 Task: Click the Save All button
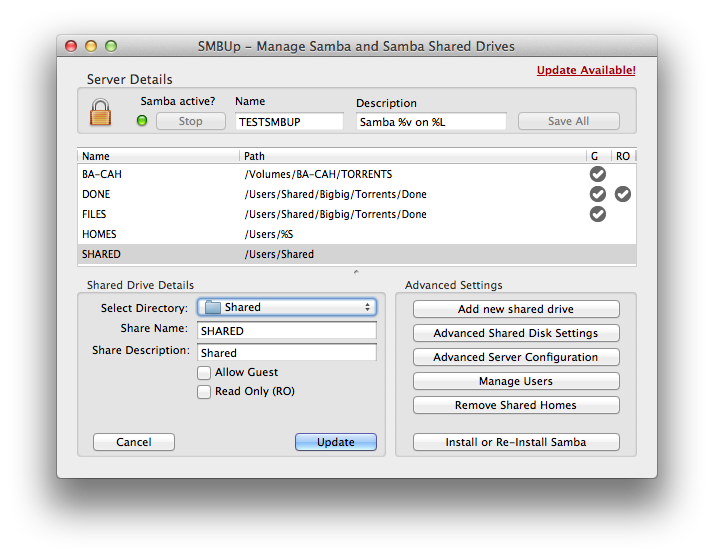click(568, 121)
